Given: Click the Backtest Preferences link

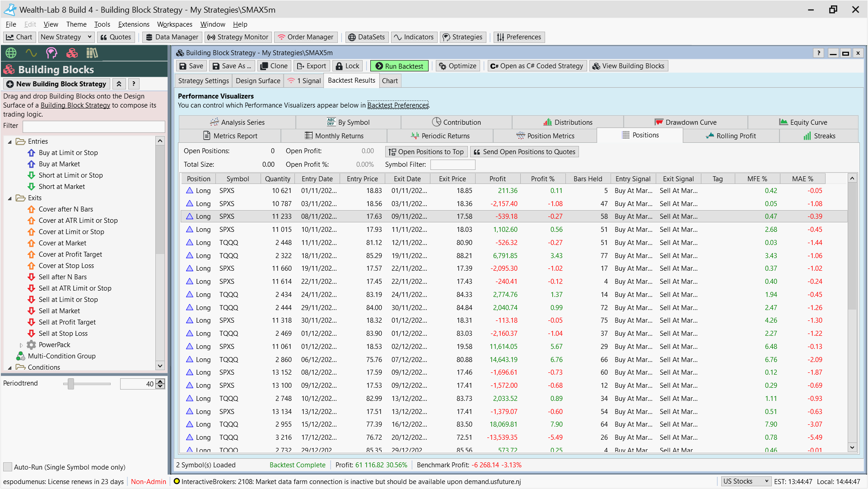Looking at the screenshot, I should [398, 105].
